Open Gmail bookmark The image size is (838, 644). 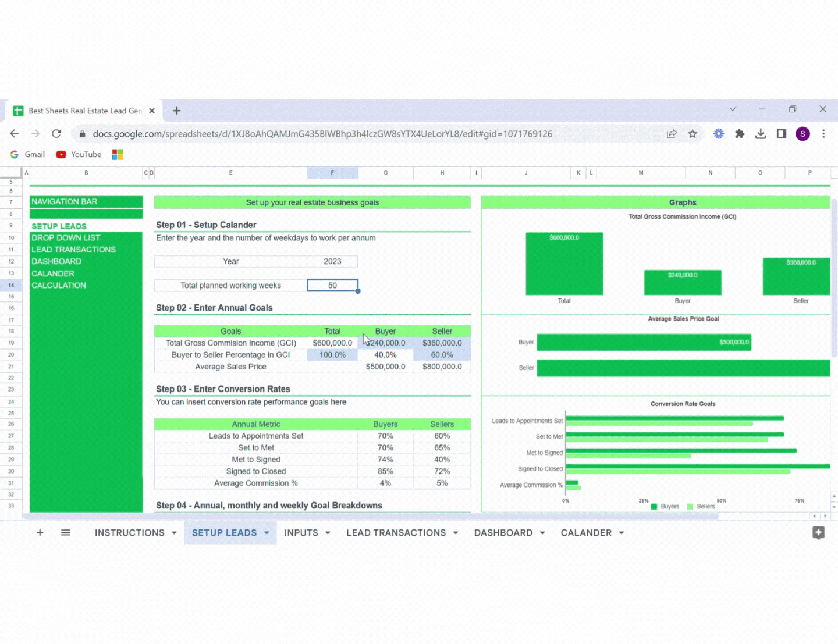point(27,155)
